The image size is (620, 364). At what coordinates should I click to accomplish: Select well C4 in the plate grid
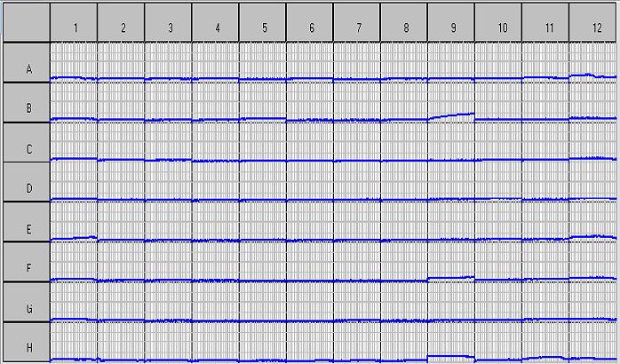tap(216, 143)
